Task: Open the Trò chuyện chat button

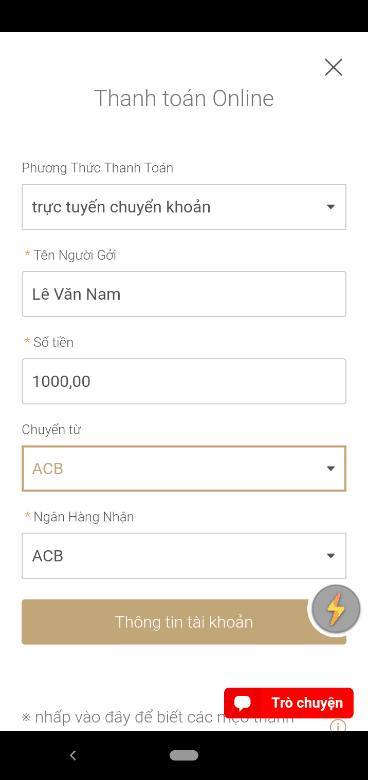Action: click(289, 703)
